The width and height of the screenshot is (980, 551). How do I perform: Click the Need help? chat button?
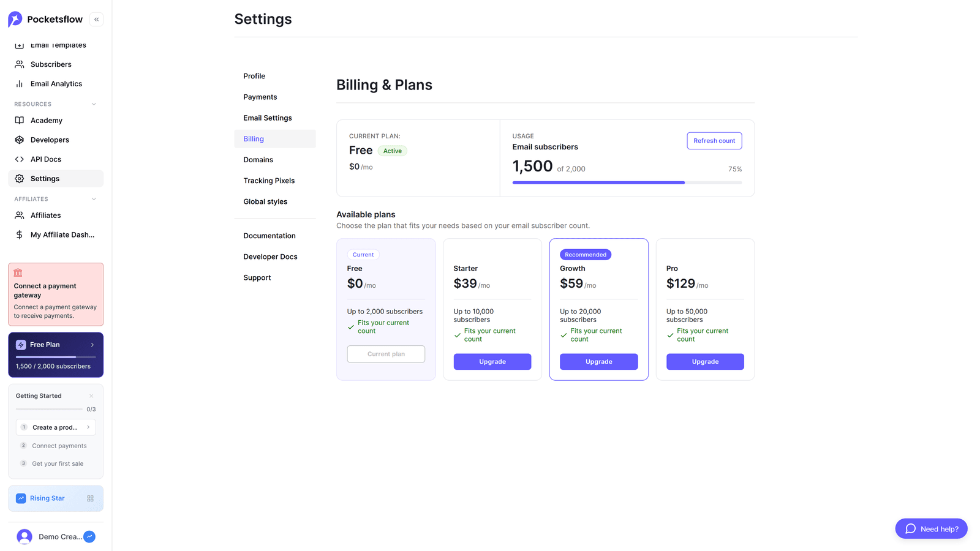click(931, 529)
